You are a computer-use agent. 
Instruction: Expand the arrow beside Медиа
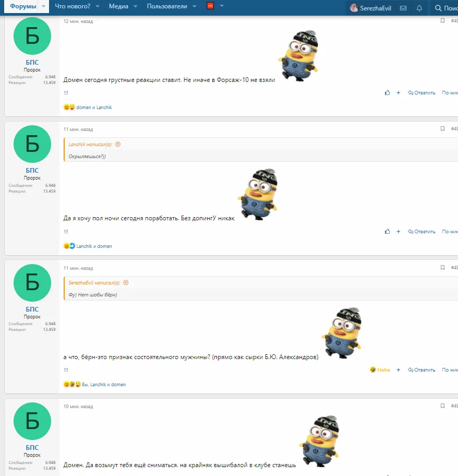click(136, 6)
